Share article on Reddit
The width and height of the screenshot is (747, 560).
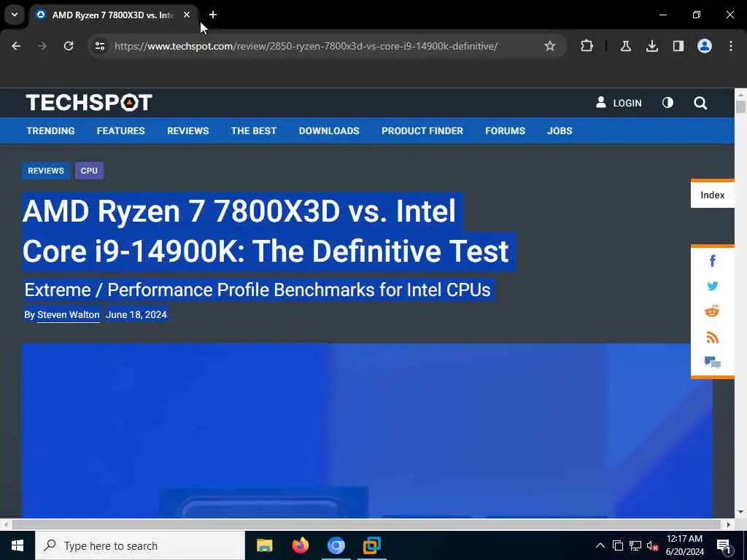(712, 311)
